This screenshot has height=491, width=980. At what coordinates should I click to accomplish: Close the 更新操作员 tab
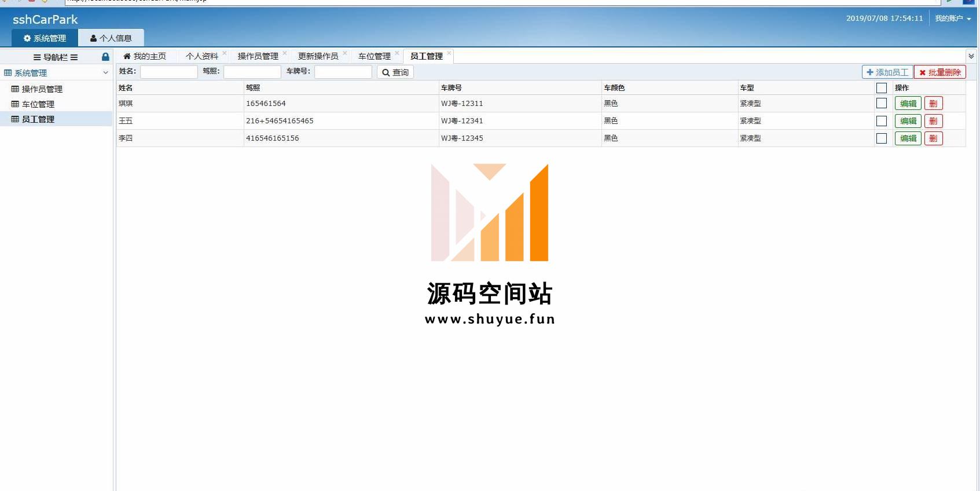tap(345, 53)
